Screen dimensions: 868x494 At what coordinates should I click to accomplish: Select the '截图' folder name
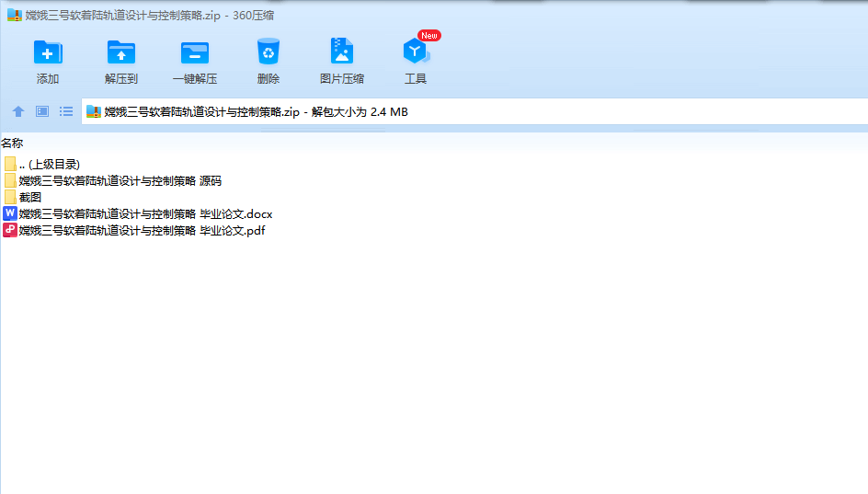pyautogui.click(x=30, y=198)
